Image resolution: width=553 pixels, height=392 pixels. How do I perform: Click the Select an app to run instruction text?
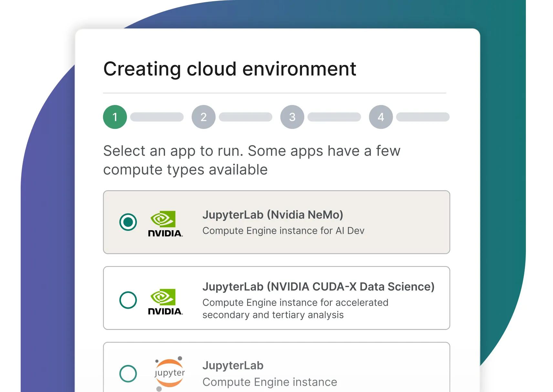(x=251, y=160)
